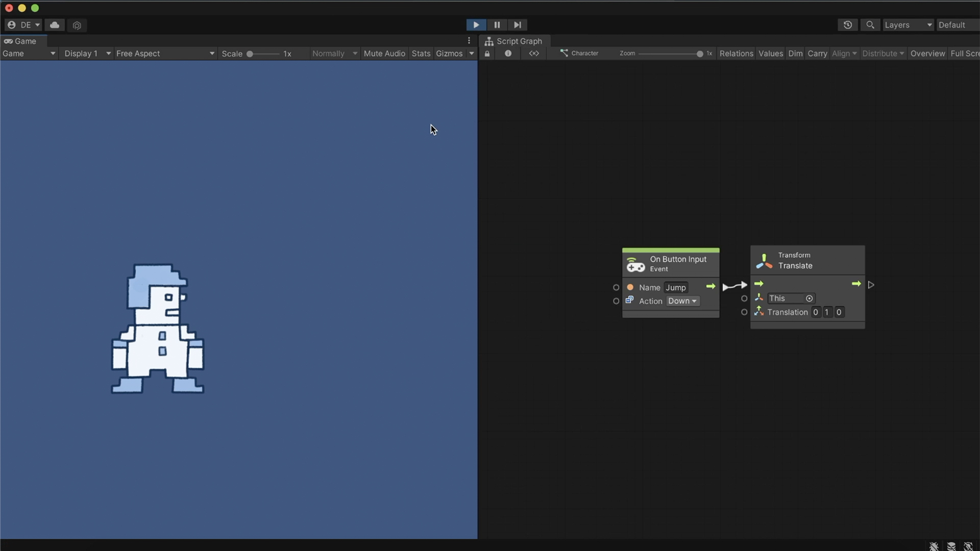This screenshot has width=980, height=551.
Task: Click the Name field containing Jump
Action: [675, 287]
